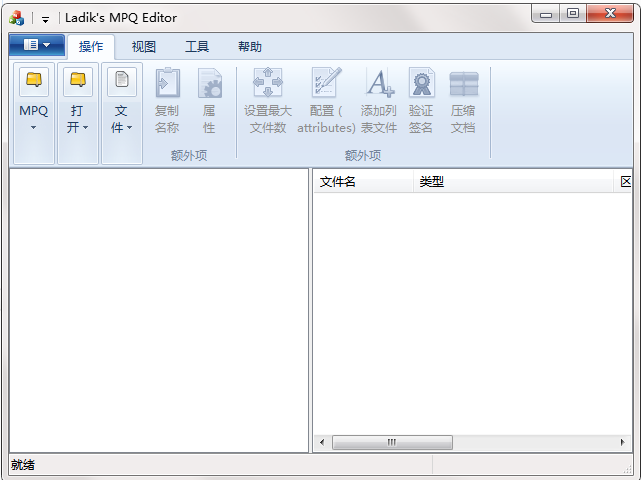Image resolution: width=641 pixels, height=480 pixels.
Task: Switch to the 工具 ribbon tab
Action: 197,47
